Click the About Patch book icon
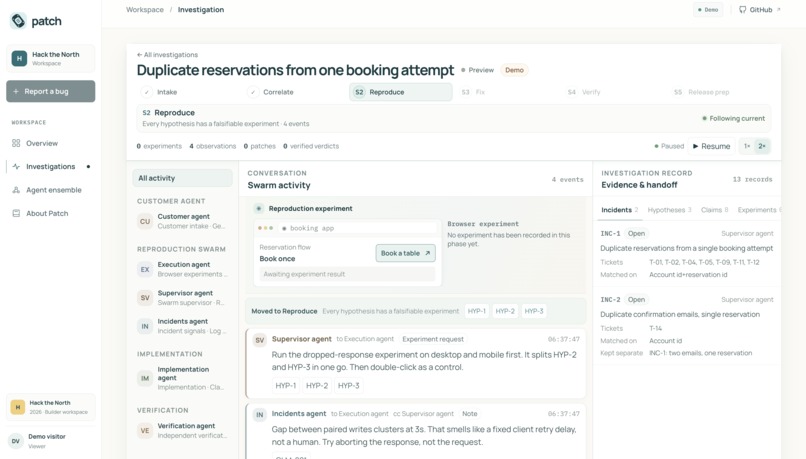The width and height of the screenshot is (806, 459). [16, 213]
